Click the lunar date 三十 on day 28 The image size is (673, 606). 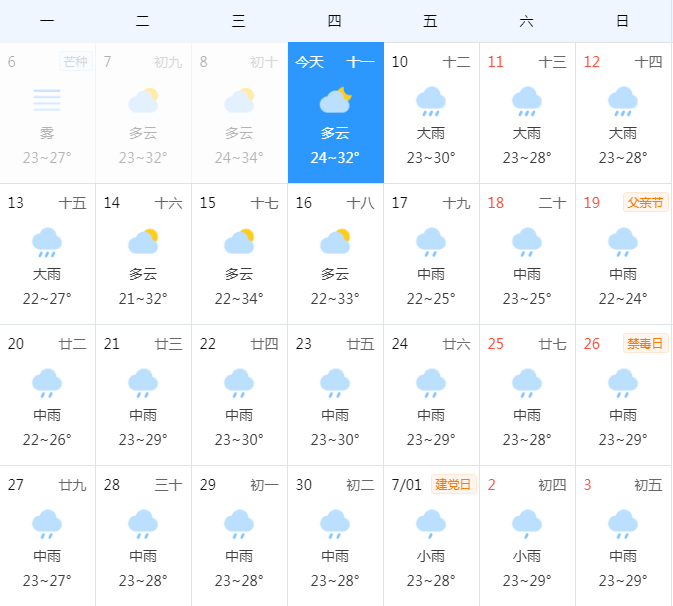pos(169,485)
